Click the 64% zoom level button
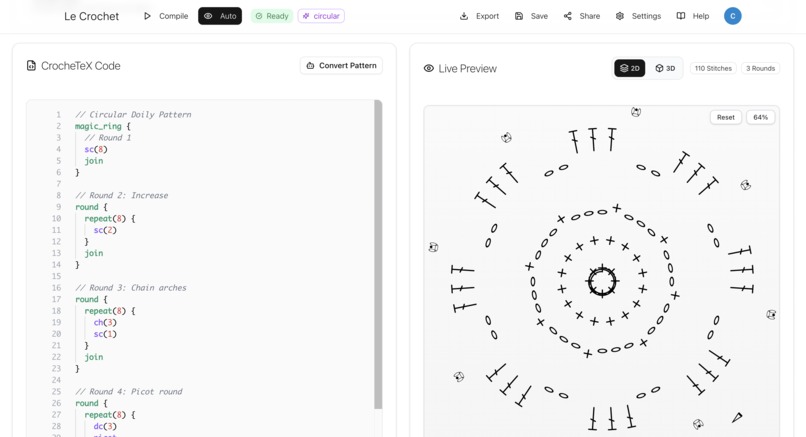The image size is (806, 437). click(760, 117)
